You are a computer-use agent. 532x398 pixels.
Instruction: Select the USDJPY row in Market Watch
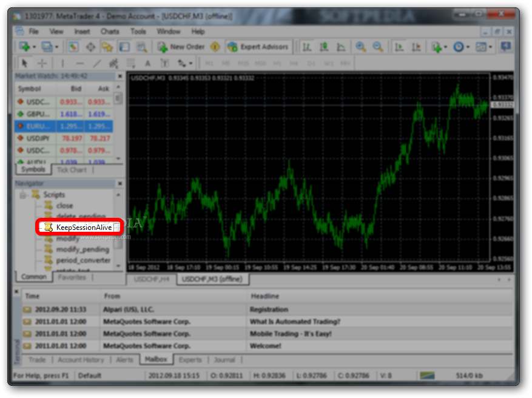(64, 138)
